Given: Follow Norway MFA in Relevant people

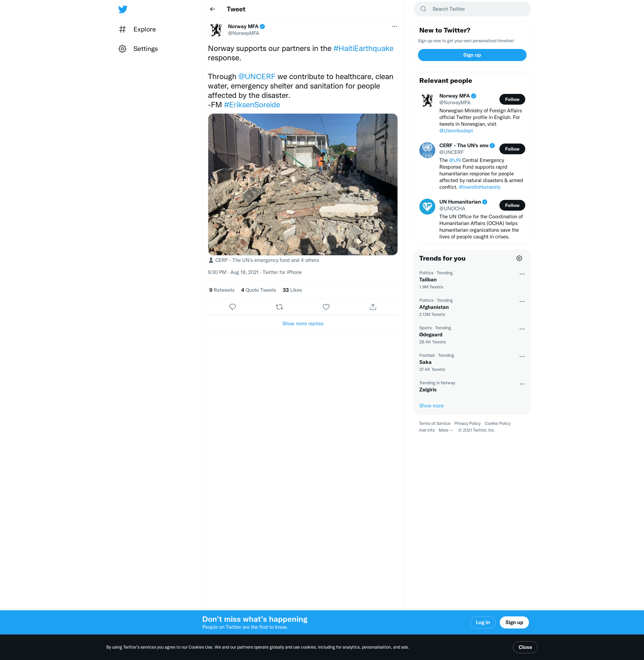Looking at the screenshot, I should point(512,99).
